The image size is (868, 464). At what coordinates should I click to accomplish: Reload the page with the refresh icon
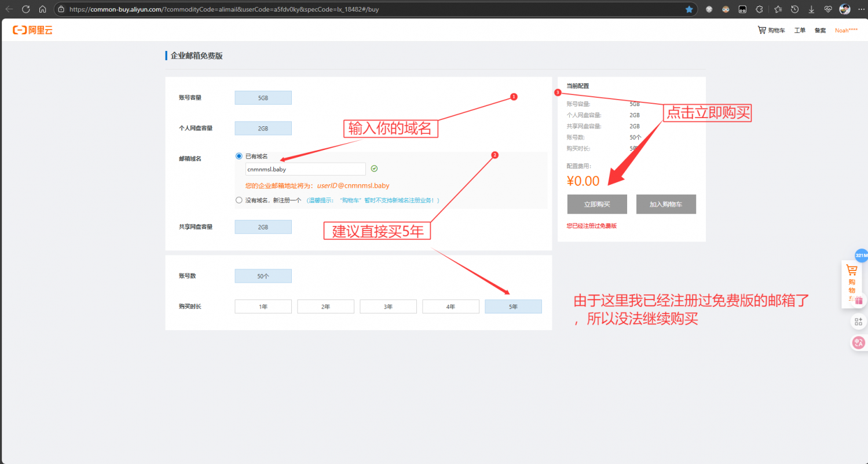pyautogui.click(x=26, y=9)
